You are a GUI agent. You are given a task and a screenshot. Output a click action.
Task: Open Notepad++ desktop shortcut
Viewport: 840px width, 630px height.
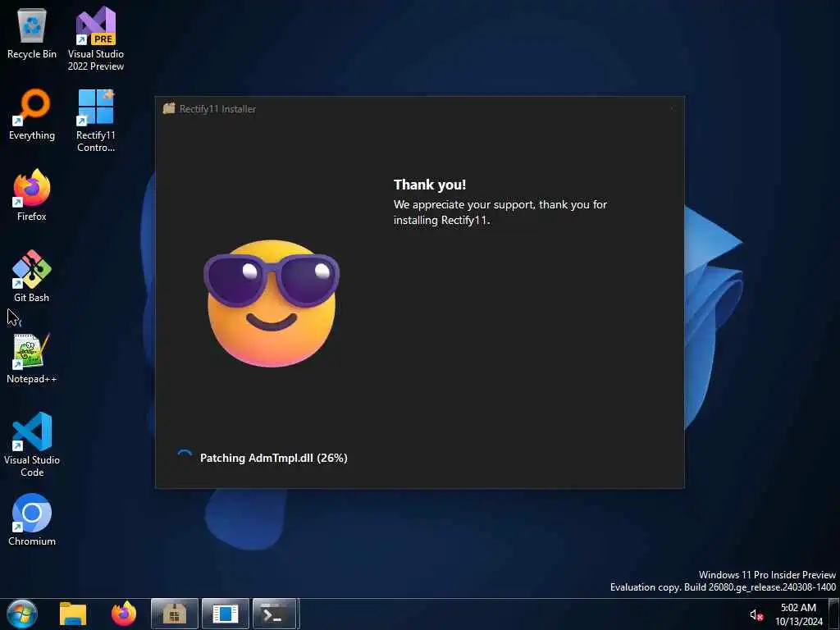32,358
